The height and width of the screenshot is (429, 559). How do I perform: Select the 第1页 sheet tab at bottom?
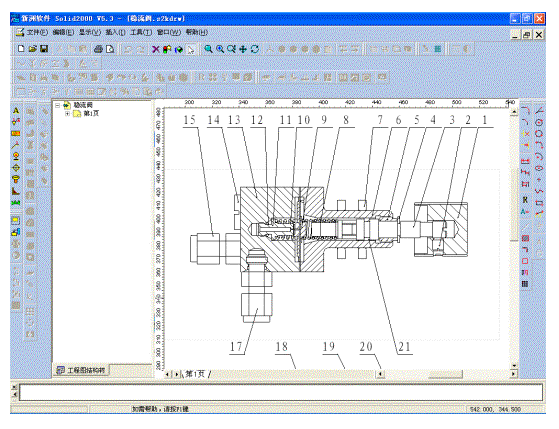(x=195, y=374)
